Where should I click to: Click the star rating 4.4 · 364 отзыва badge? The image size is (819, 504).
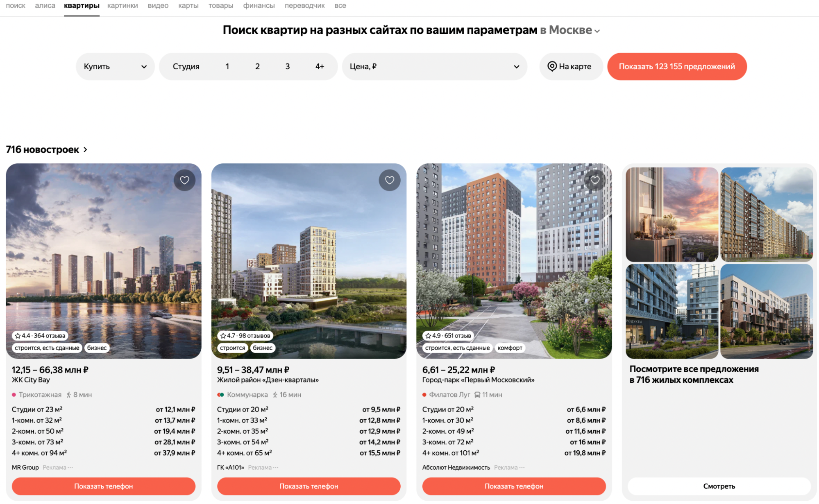tap(40, 336)
